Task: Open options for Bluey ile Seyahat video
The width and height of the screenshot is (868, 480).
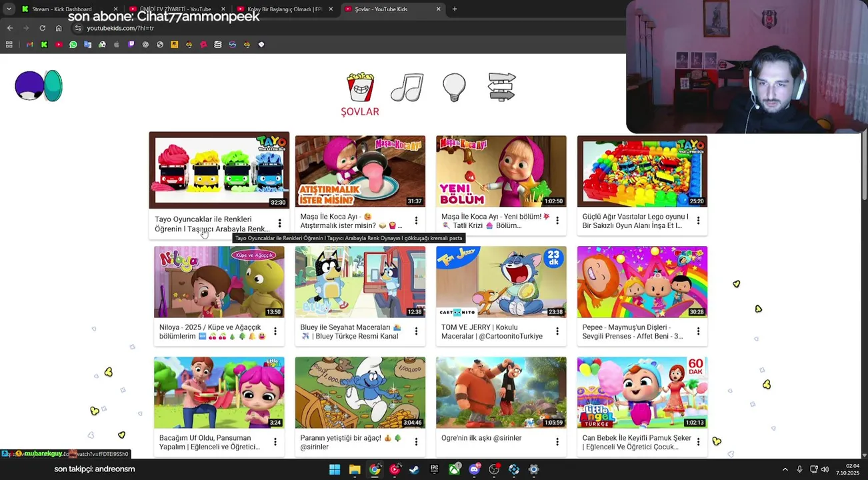Action: click(416, 331)
